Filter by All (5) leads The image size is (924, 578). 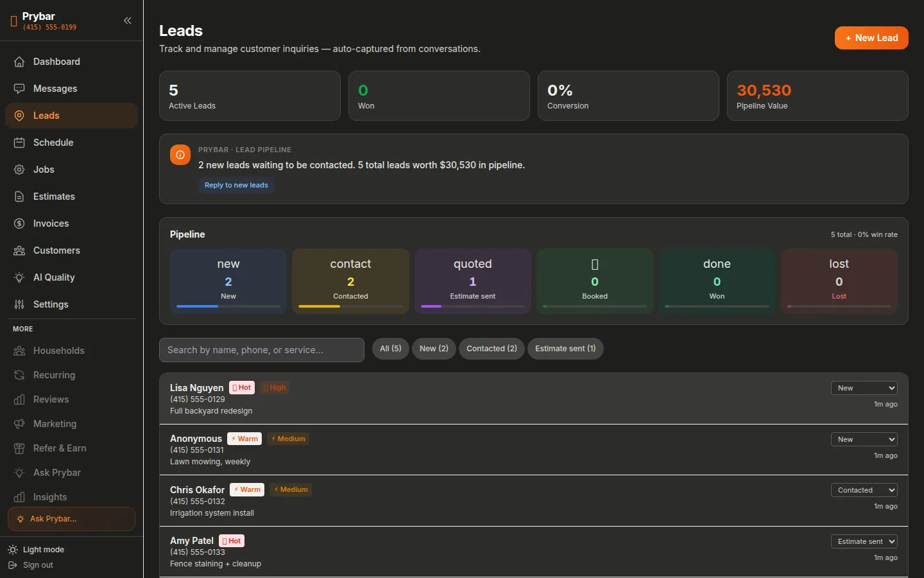(391, 349)
